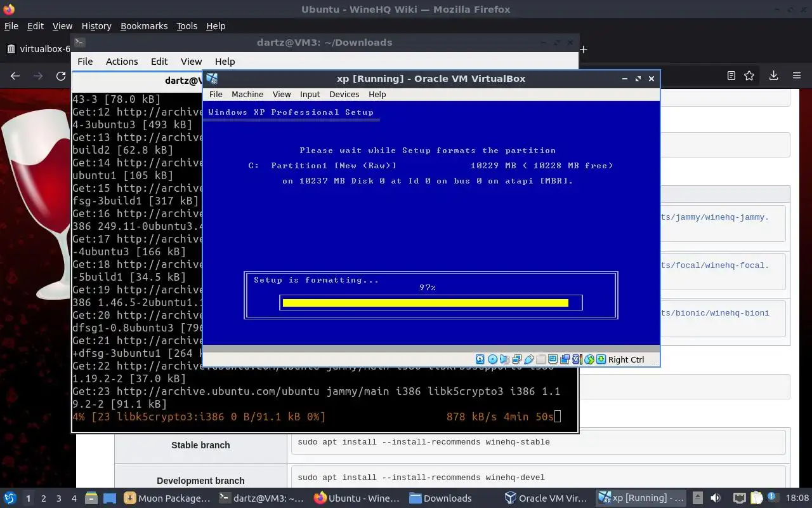812x508 pixels.
Task: Click the show desktop icon in taskbar
Action: tap(109, 498)
